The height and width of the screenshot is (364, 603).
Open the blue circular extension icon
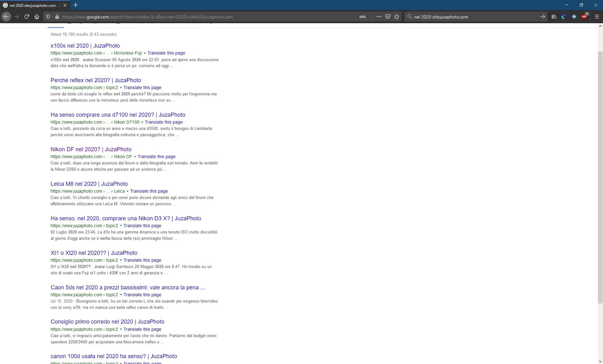coord(574,16)
